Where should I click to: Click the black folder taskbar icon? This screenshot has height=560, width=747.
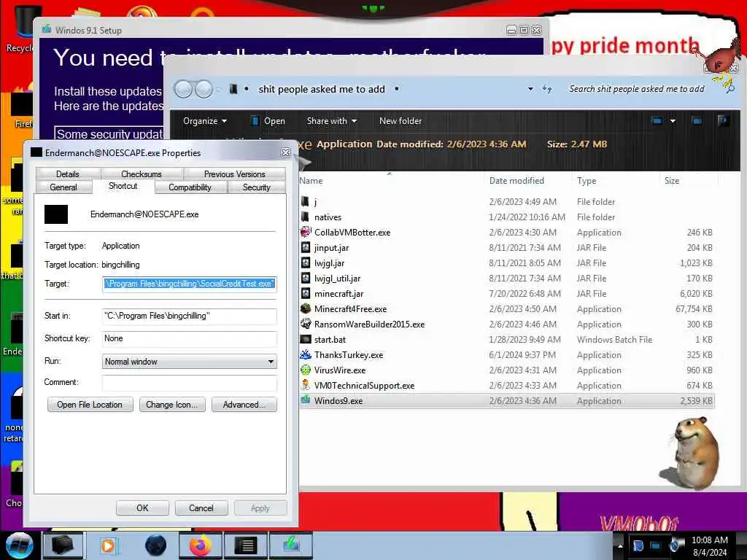pos(63,545)
